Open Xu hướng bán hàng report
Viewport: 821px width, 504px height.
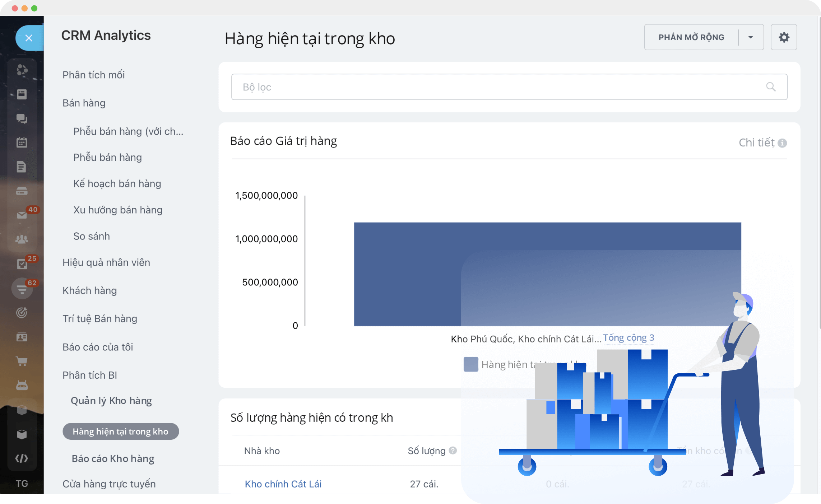tap(118, 210)
